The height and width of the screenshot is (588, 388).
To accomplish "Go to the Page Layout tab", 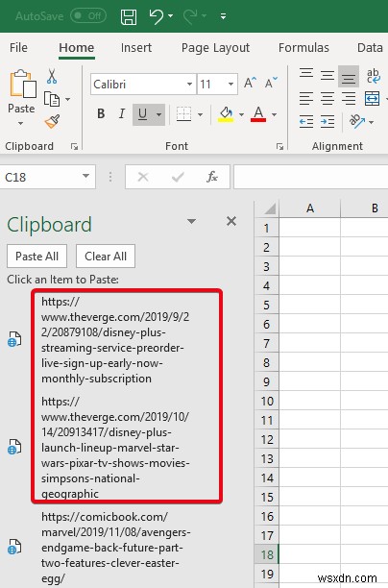I will [215, 48].
